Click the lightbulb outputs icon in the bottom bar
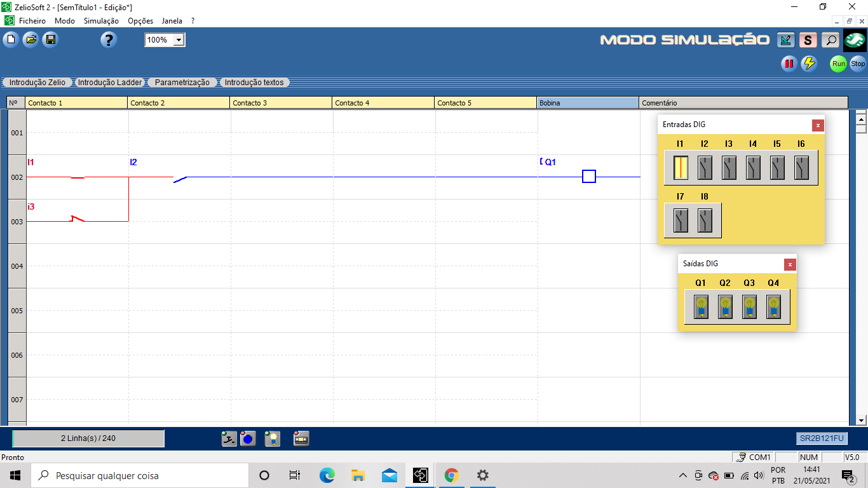Screen dimensions: 868x488 [x=272, y=438]
